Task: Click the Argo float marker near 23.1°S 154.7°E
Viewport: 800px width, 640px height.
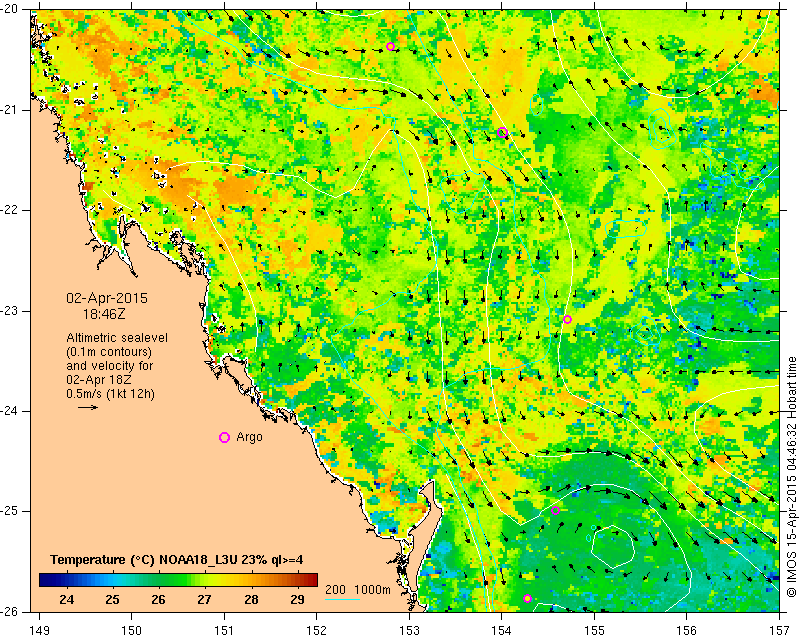Action: [567, 319]
